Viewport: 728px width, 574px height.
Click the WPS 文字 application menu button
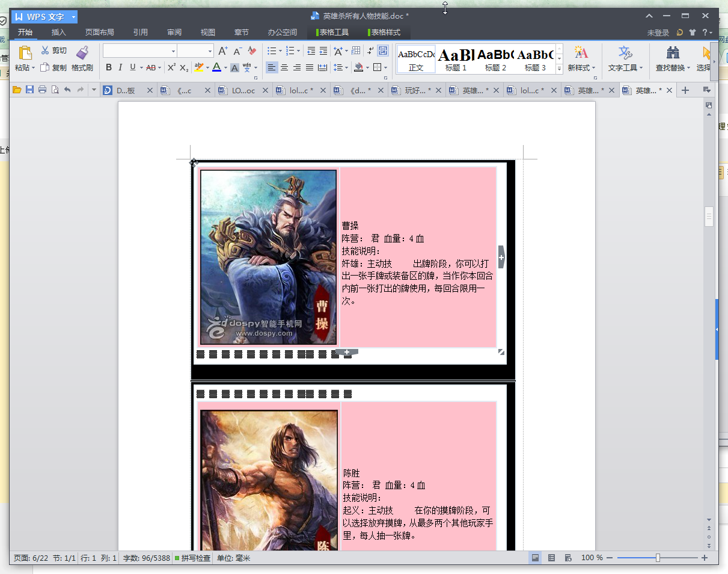44,17
